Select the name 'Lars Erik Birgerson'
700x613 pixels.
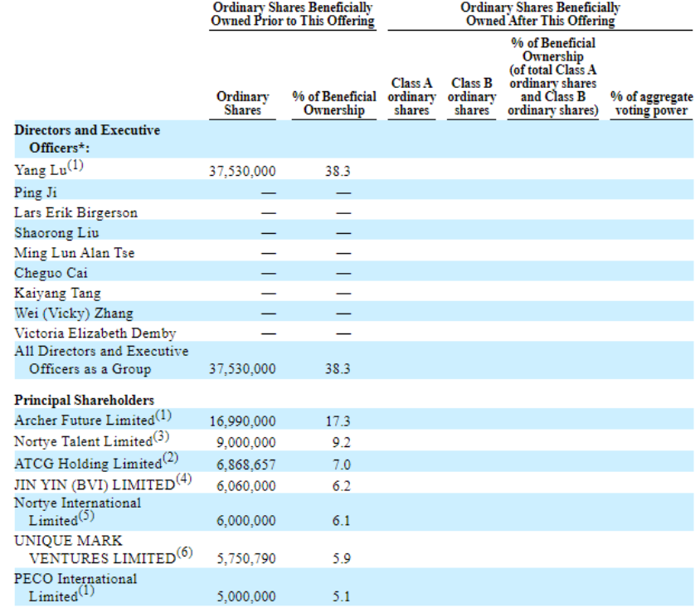pos(76,212)
